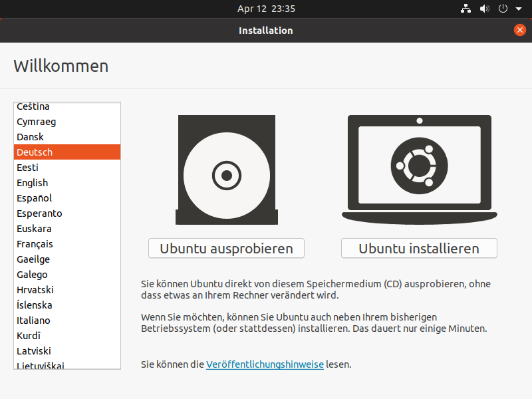Viewport: 532px width, 399px height.
Task: Open the Veröffentlichungshinweise link
Action: pos(265,364)
